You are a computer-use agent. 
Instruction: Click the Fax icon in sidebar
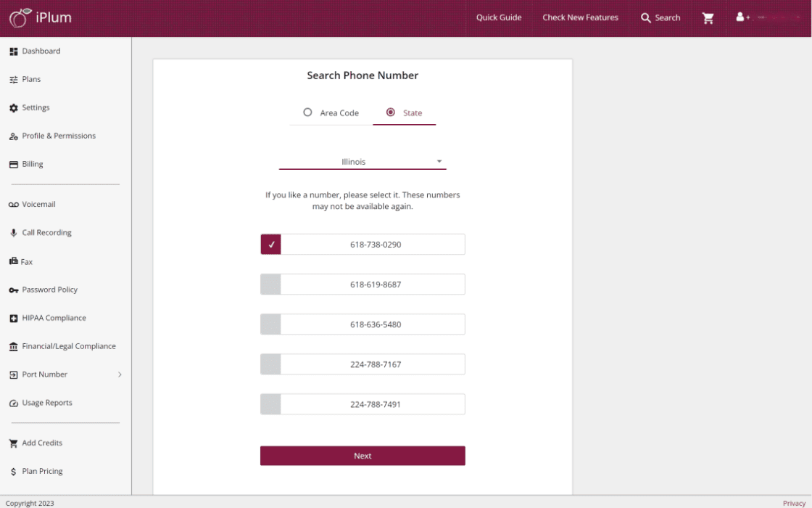click(x=14, y=261)
